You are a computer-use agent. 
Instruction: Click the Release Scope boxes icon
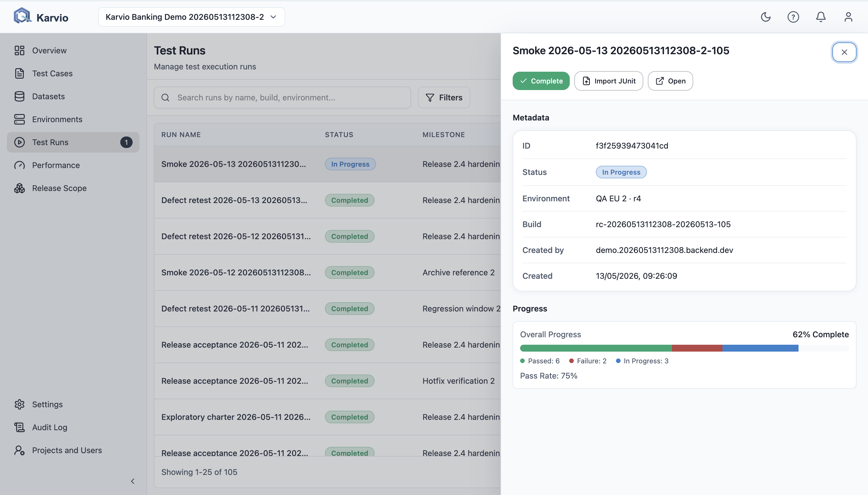[20, 188]
